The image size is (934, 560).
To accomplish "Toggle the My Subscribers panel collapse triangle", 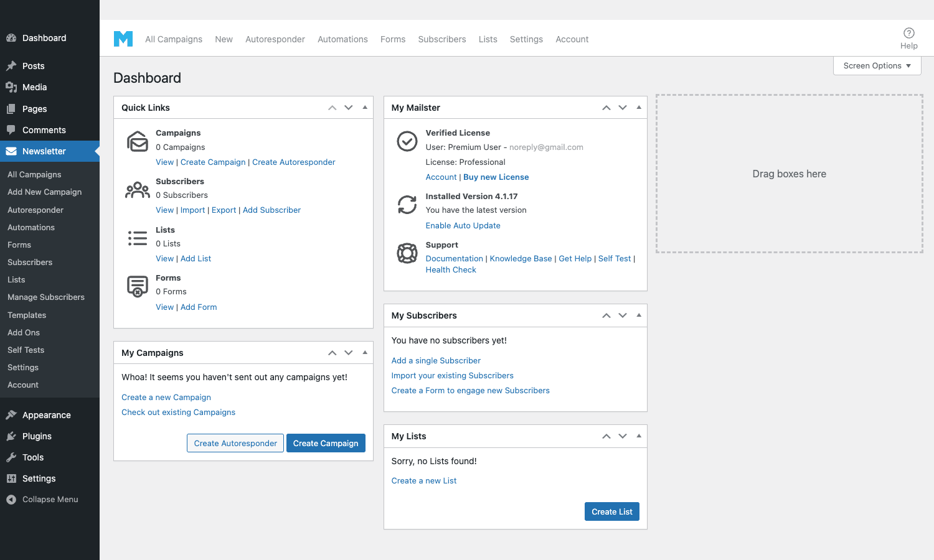I will click(639, 315).
